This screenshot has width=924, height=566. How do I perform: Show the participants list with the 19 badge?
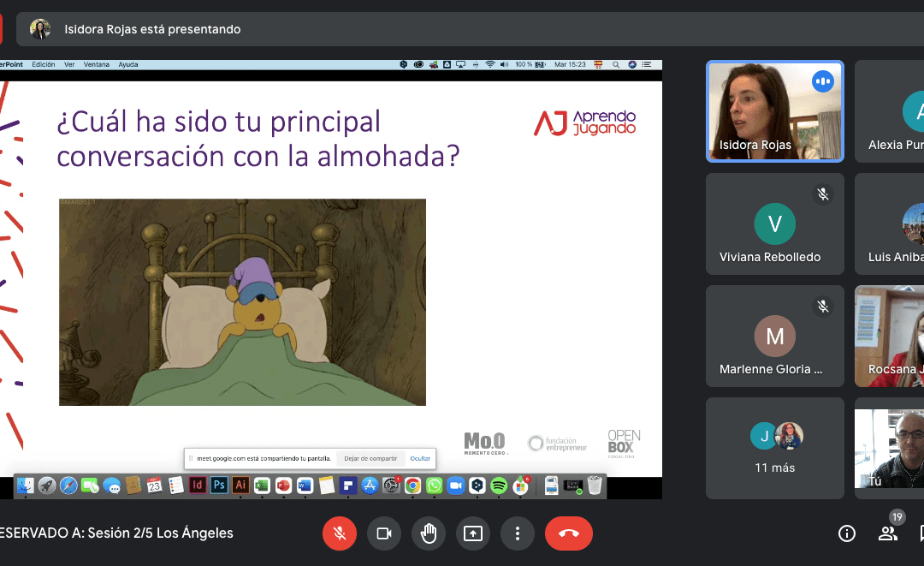(887, 533)
